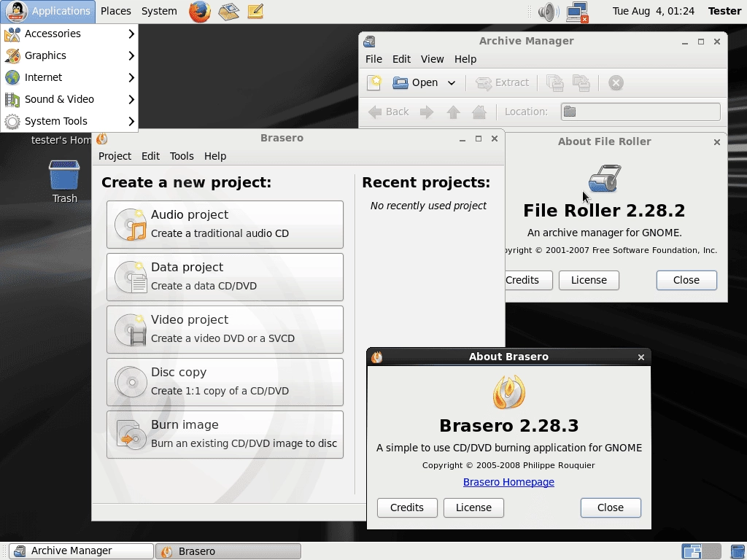The height and width of the screenshot is (560, 747).
Task: Click the Add folder toolbar icon
Action: [581, 83]
